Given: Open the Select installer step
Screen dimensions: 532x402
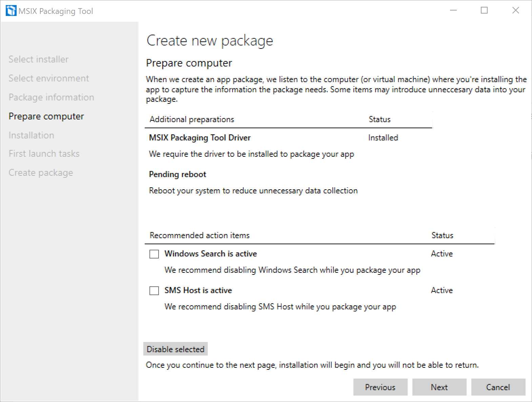Looking at the screenshot, I should 39,59.
